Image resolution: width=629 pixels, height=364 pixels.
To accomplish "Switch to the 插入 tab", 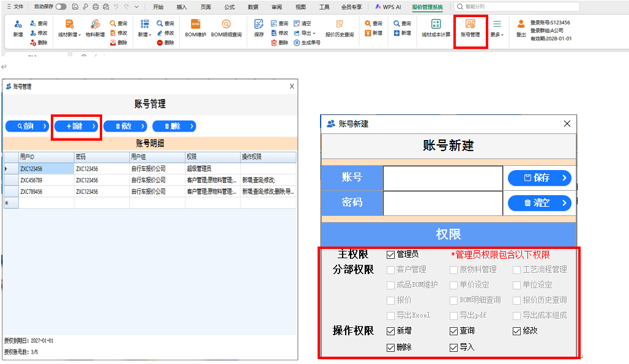I will coord(182,7).
